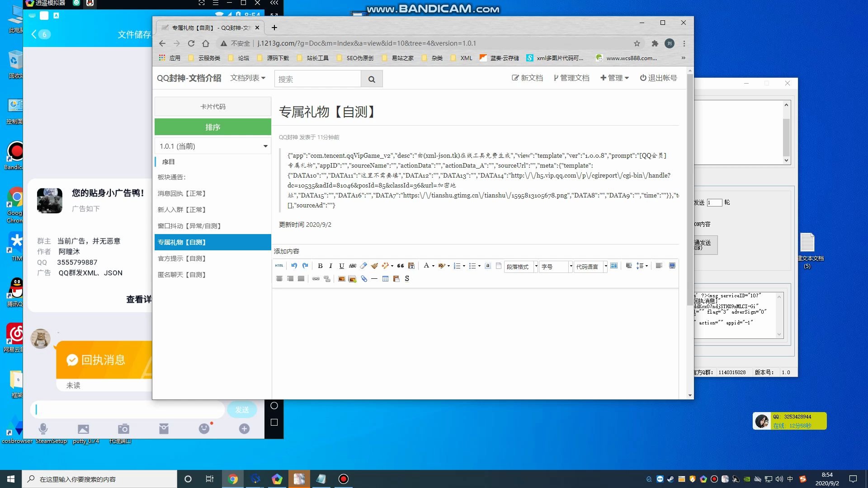Justify text in editor toolbar

[301, 279]
